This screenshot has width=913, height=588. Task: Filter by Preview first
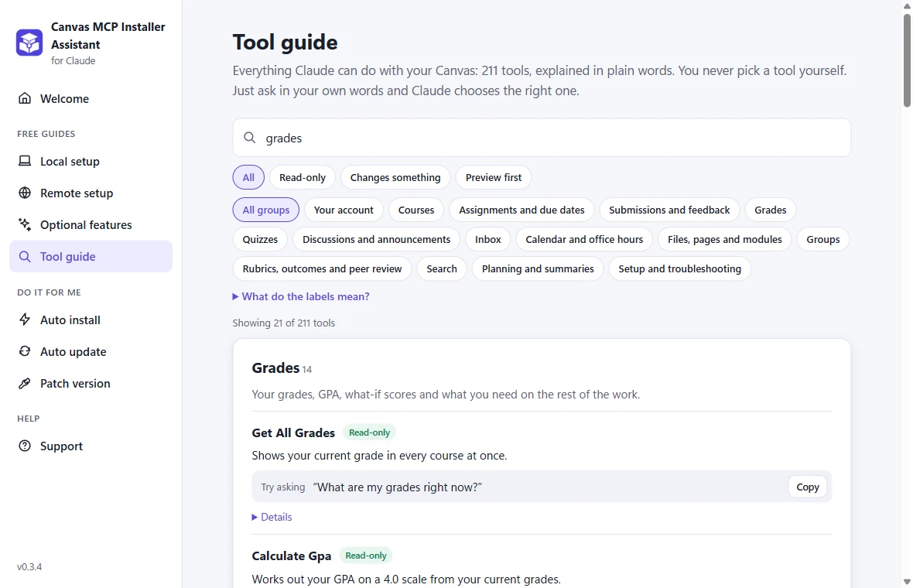[x=493, y=178]
